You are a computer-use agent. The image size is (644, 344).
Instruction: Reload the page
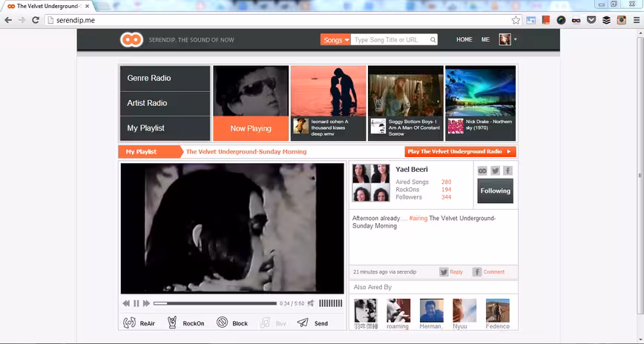point(36,20)
